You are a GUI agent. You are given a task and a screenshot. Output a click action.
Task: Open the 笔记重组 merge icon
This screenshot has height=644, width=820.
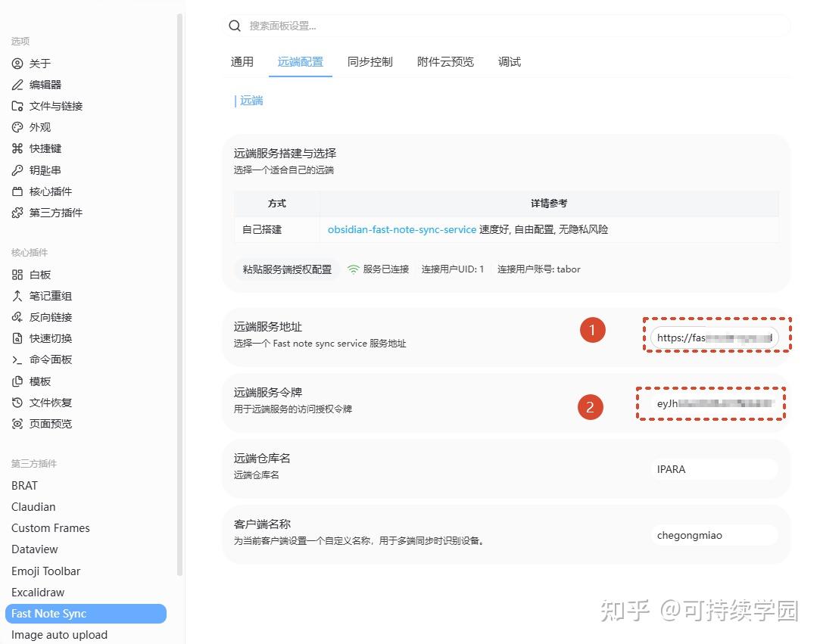coord(17,296)
